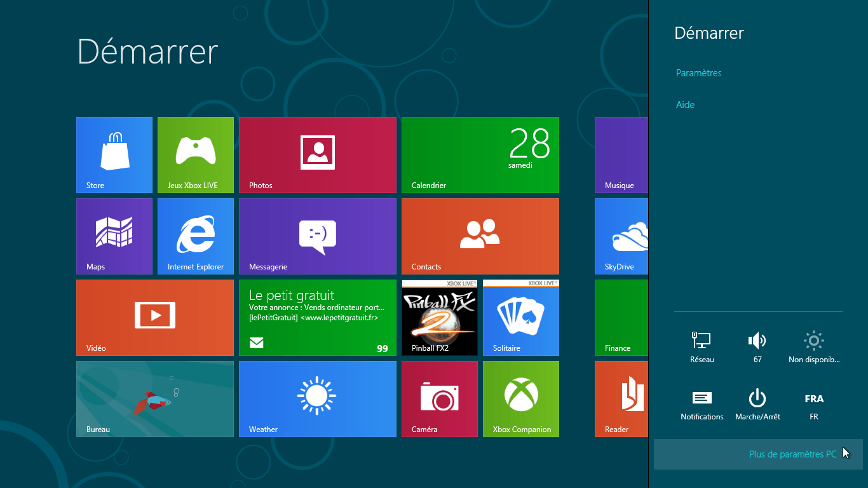The height and width of the screenshot is (488, 868).
Task: Open the Finance tile
Action: tap(621, 318)
